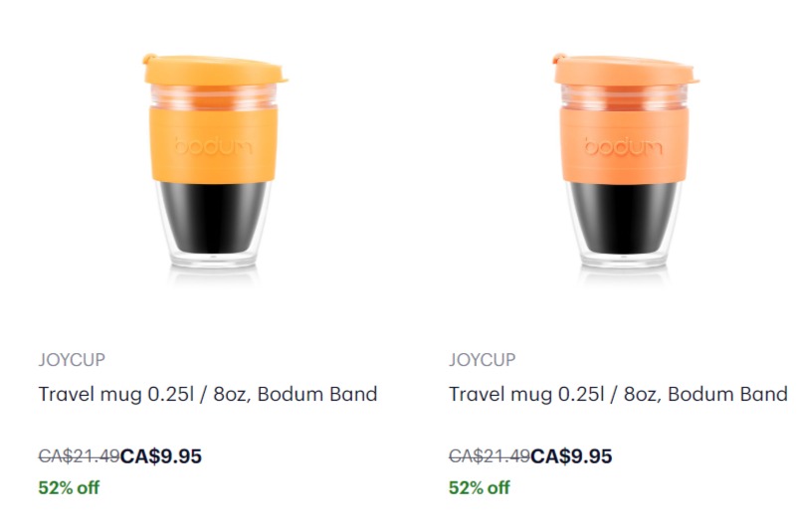The width and height of the screenshot is (797, 532).
Task: Open orange mug's Travel mug 0.25l title
Action: click(618, 394)
